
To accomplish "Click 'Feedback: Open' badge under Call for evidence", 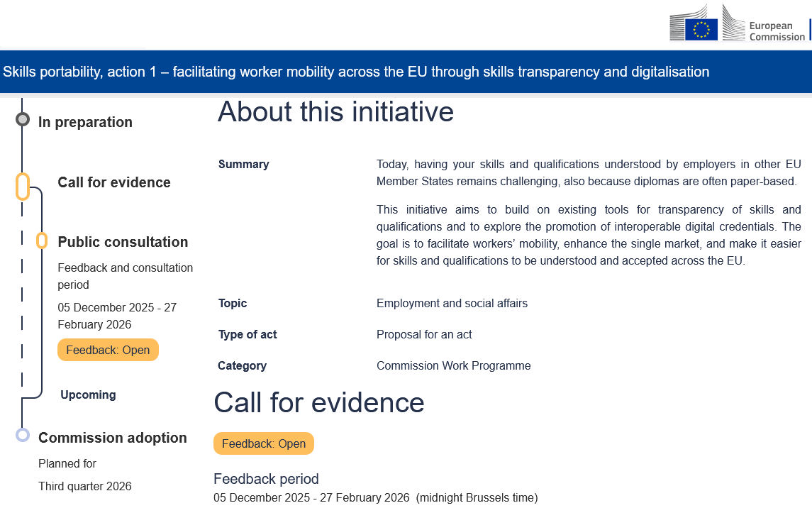I will point(264,443).
